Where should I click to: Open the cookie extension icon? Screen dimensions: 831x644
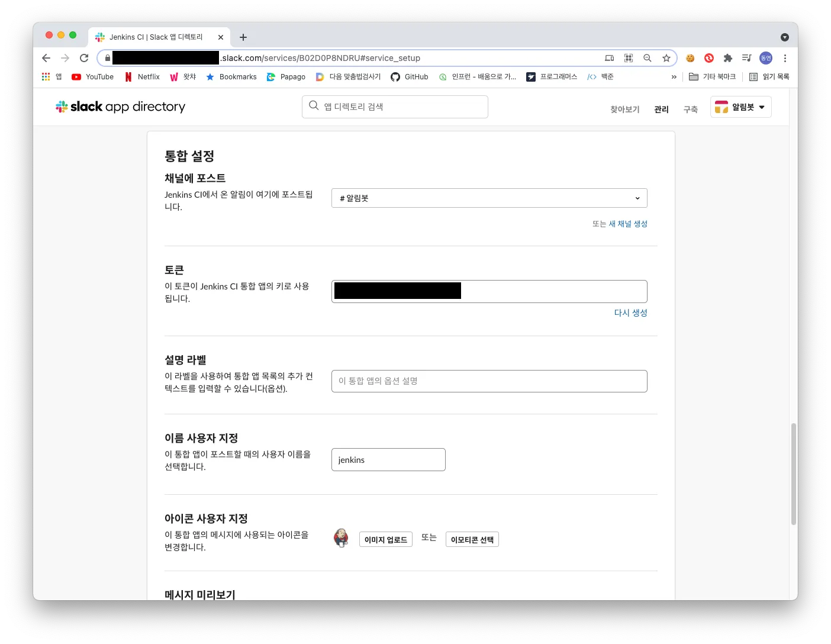(690, 58)
